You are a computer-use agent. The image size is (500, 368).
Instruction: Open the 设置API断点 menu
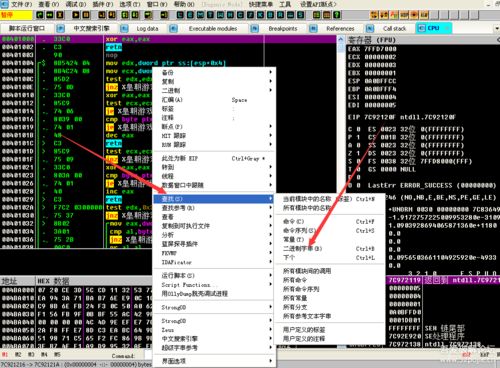[319, 4]
